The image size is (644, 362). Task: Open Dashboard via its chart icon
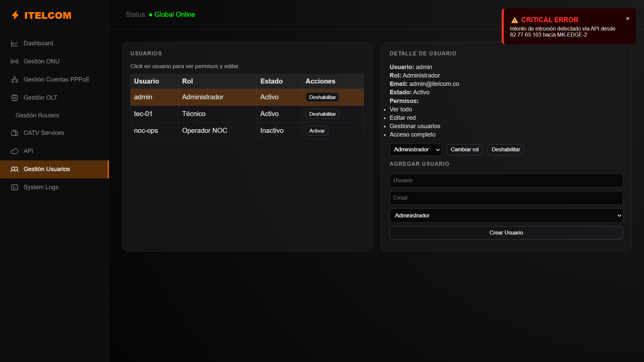click(x=14, y=43)
